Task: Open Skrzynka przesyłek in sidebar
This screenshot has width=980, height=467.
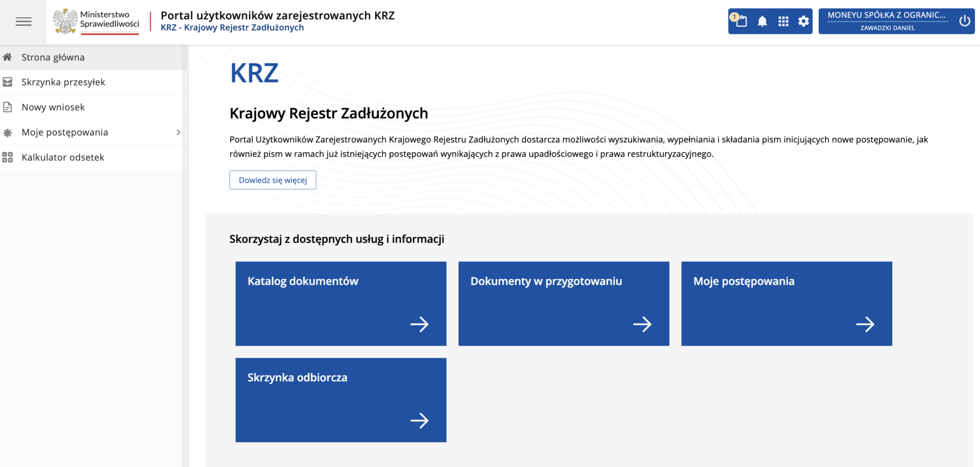Action: 91,82
